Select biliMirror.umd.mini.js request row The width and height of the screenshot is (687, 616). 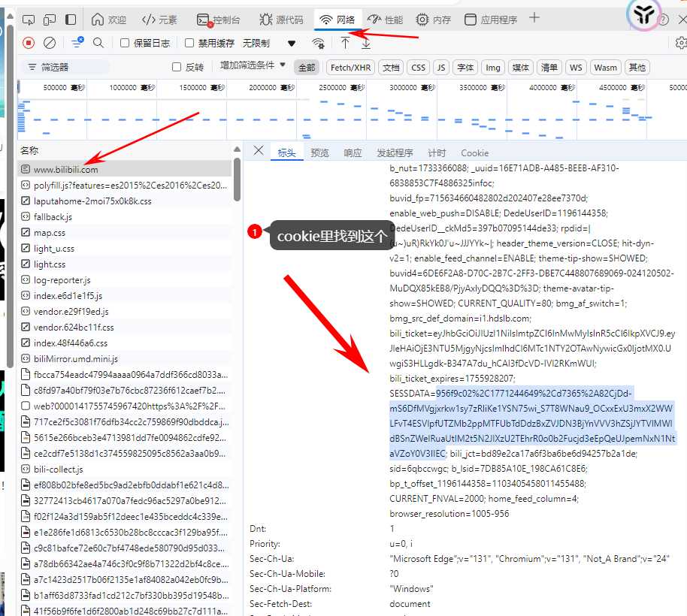(125, 358)
